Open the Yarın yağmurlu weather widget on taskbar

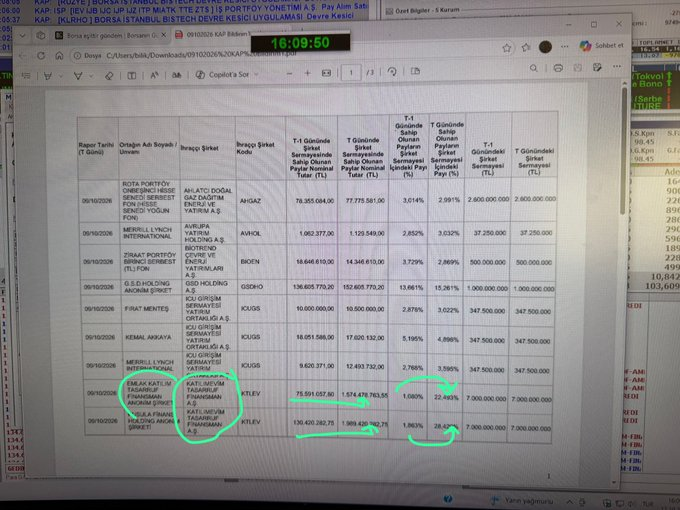pos(523,501)
